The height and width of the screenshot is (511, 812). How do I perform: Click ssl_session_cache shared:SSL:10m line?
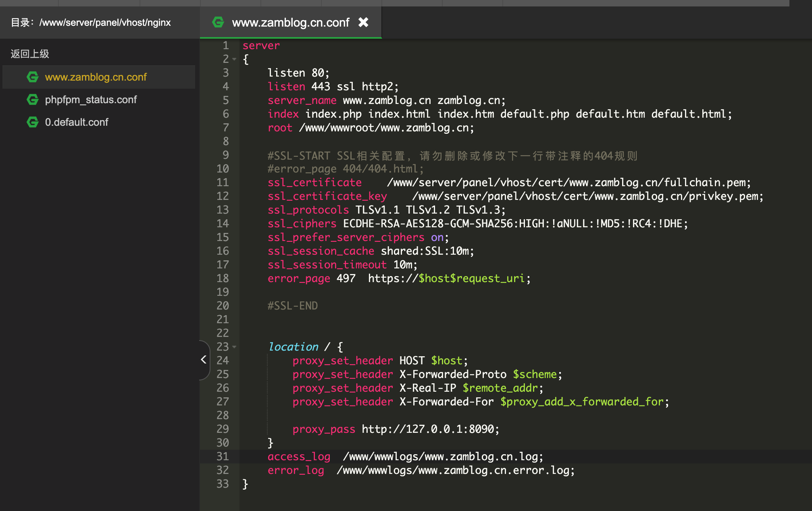371,251
